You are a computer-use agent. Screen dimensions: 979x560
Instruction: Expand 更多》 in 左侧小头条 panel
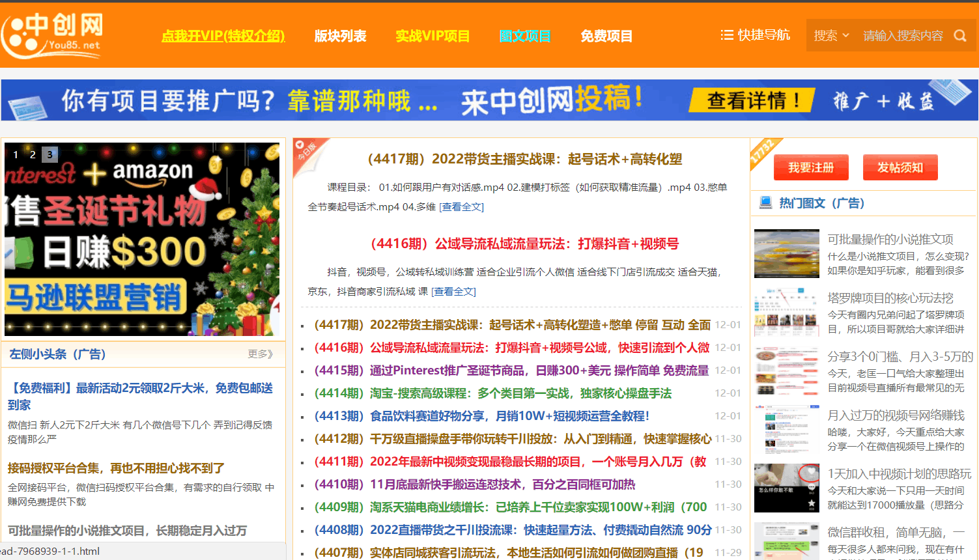261,354
